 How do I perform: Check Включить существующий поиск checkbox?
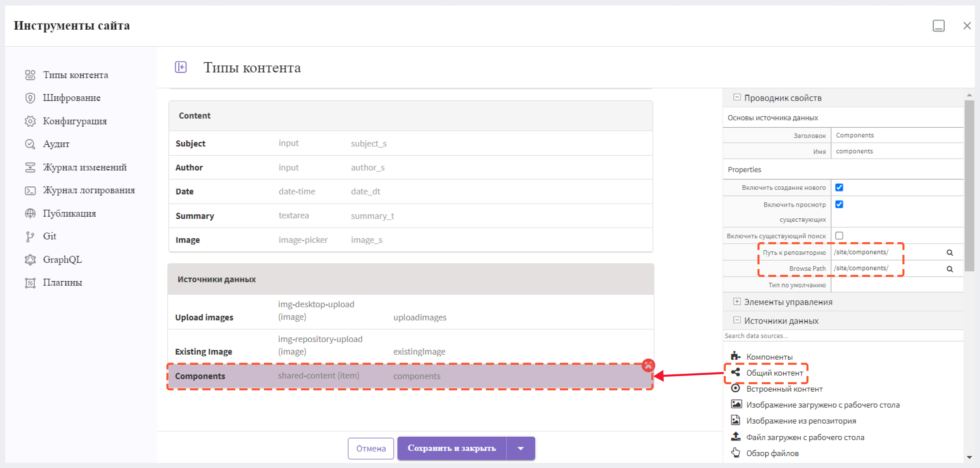[839, 236]
